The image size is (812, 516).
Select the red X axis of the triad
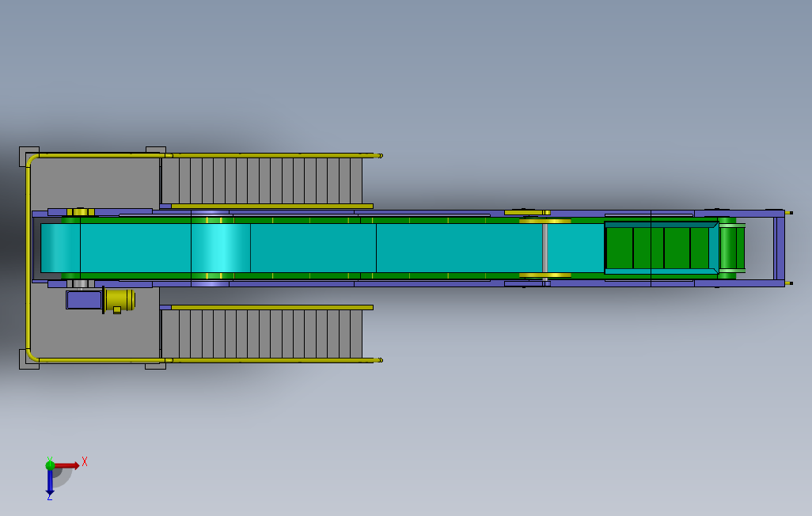[x=67, y=466]
